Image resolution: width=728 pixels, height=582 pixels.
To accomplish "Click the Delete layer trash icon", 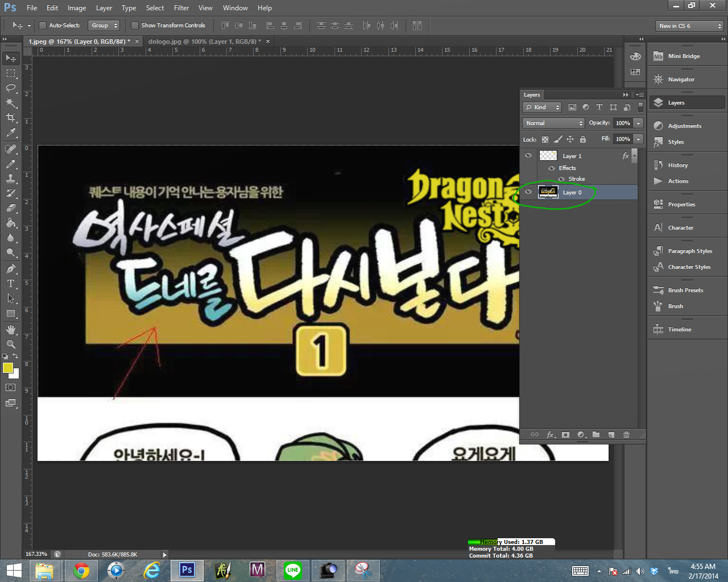I will point(626,435).
